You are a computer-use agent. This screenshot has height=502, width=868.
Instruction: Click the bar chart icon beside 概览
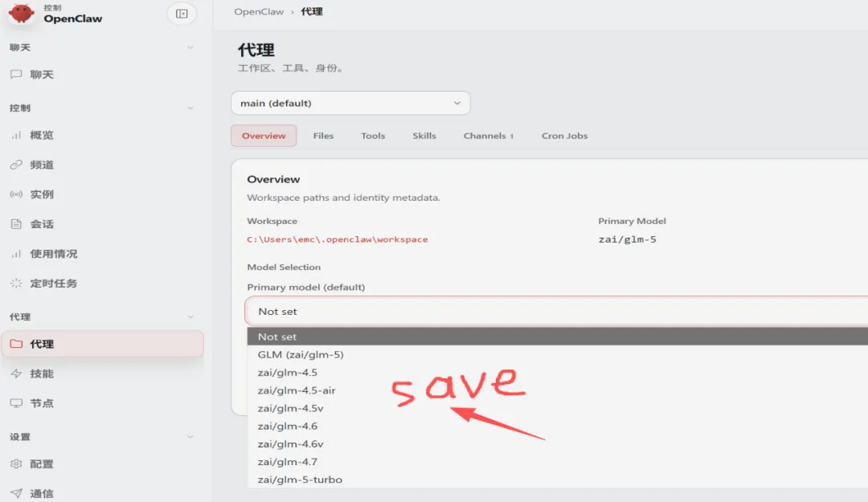click(x=16, y=135)
